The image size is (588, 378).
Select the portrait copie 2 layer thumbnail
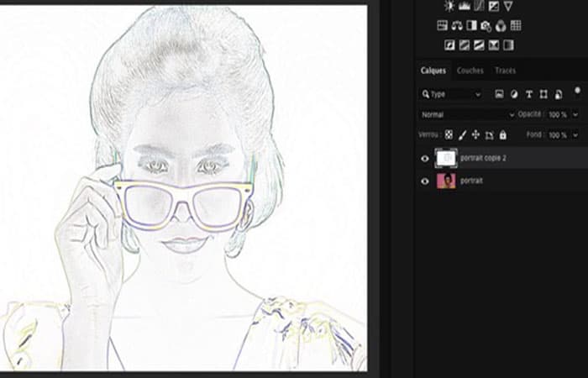(446, 158)
